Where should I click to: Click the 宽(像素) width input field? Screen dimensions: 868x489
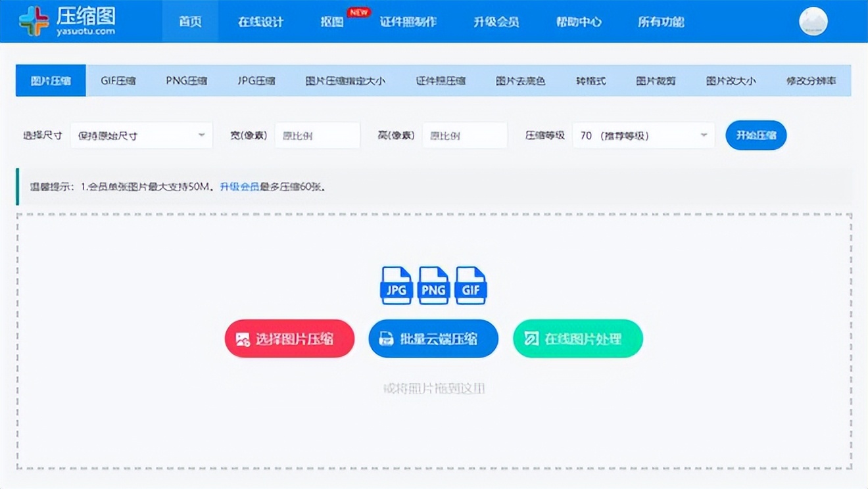coord(318,135)
